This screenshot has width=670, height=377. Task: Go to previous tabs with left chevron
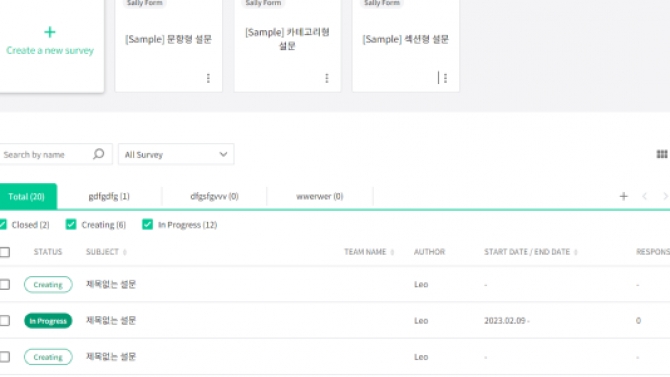645,196
